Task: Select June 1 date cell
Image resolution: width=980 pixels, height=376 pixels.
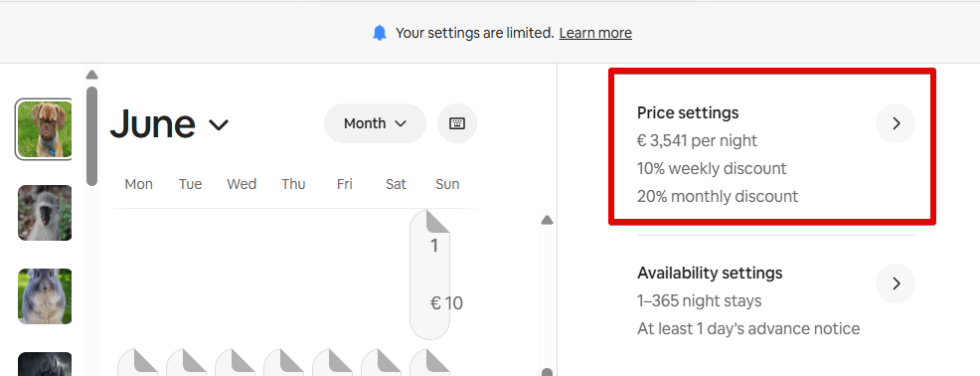Action: point(429,275)
